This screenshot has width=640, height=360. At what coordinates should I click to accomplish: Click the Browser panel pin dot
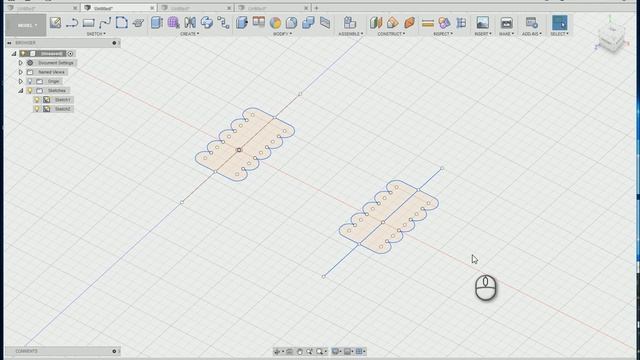tap(114, 43)
